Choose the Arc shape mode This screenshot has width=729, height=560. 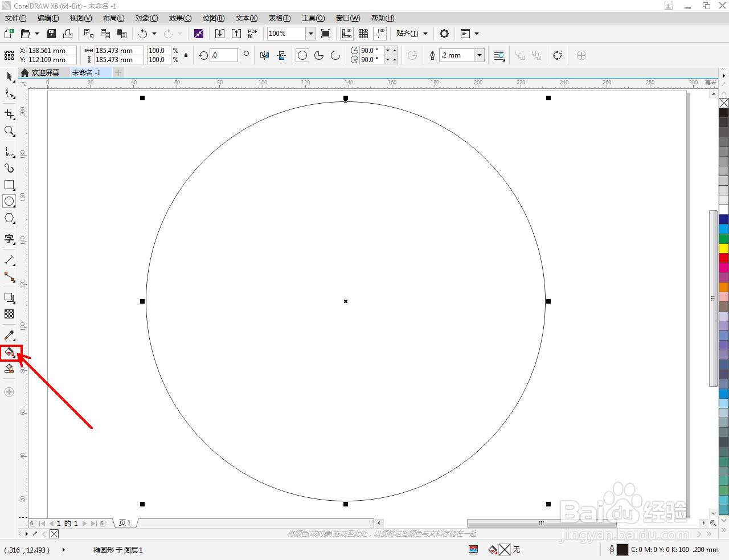click(x=335, y=55)
